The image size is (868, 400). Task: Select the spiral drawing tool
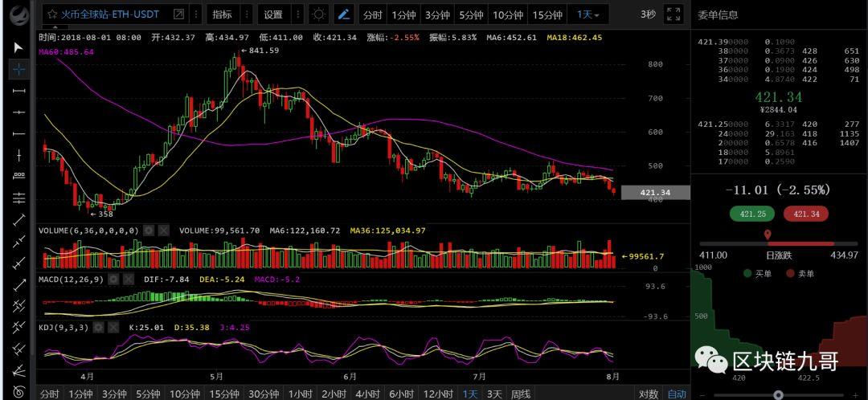pos(18,390)
